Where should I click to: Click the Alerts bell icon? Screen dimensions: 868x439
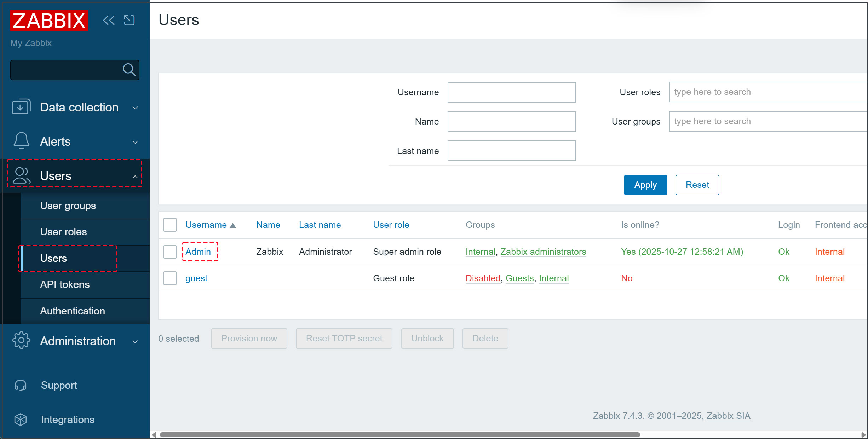click(x=21, y=141)
